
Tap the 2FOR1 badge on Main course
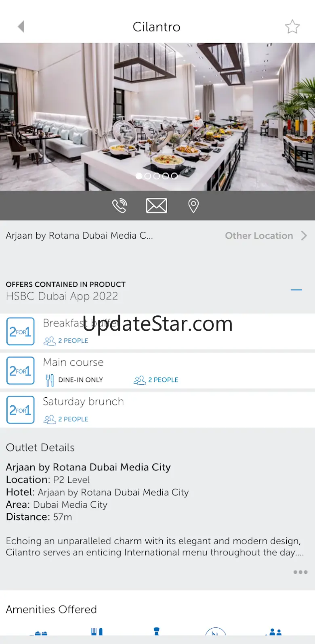coord(21,371)
